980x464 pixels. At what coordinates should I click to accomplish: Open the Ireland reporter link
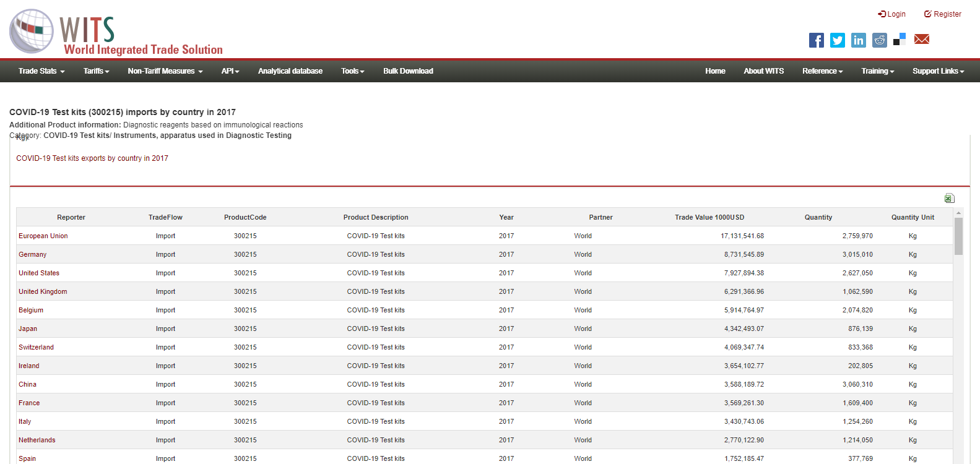[28, 366]
